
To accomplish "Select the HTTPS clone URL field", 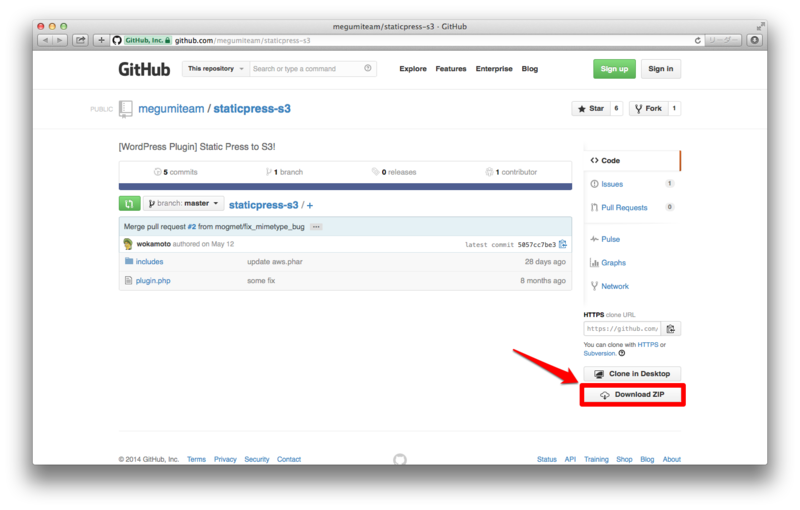I will 622,329.
